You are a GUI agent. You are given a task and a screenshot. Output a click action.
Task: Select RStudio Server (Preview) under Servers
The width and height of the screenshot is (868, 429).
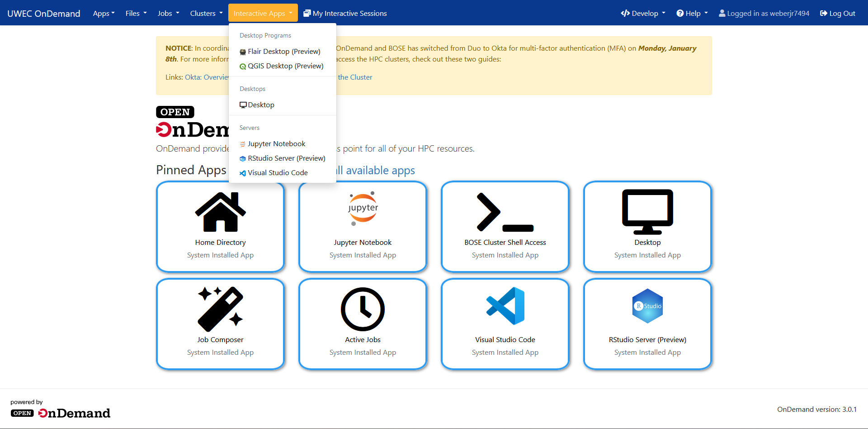click(287, 158)
